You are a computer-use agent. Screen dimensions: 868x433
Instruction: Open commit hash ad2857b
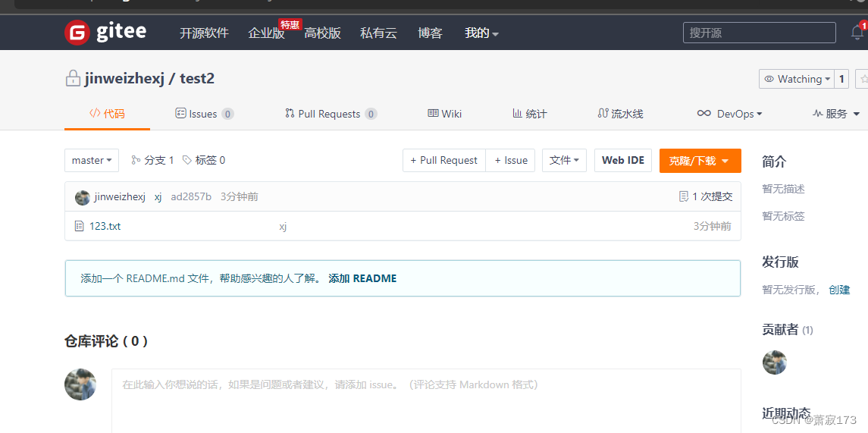pos(191,197)
